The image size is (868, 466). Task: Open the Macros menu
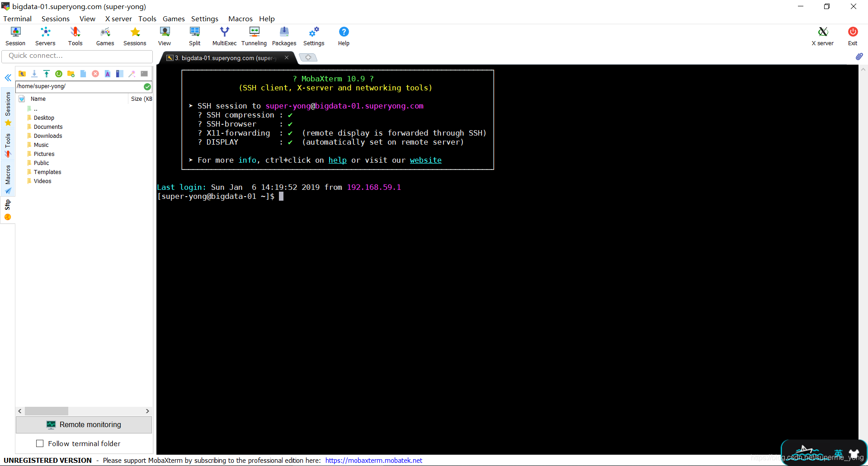pos(241,19)
